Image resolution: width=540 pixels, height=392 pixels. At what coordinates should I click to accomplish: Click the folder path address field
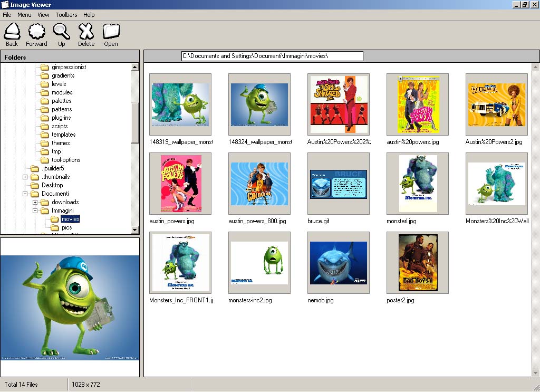272,56
